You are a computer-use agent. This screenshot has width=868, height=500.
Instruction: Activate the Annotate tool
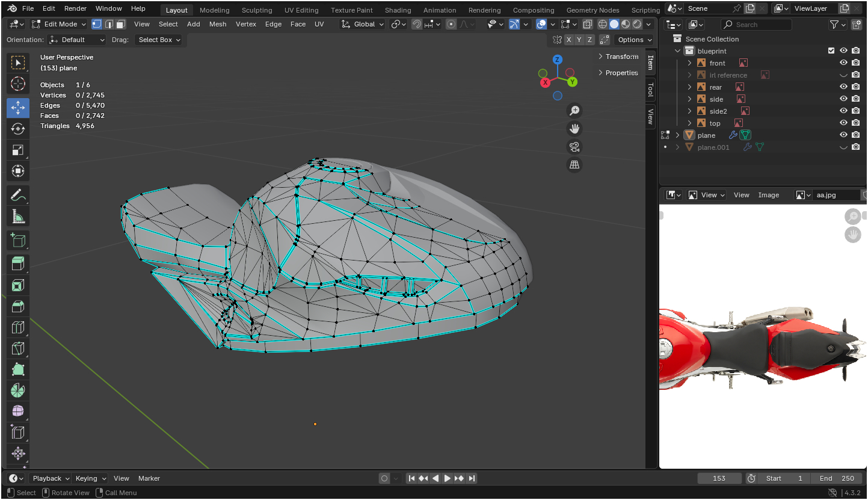pyautogui.click(x=18, y=195)
